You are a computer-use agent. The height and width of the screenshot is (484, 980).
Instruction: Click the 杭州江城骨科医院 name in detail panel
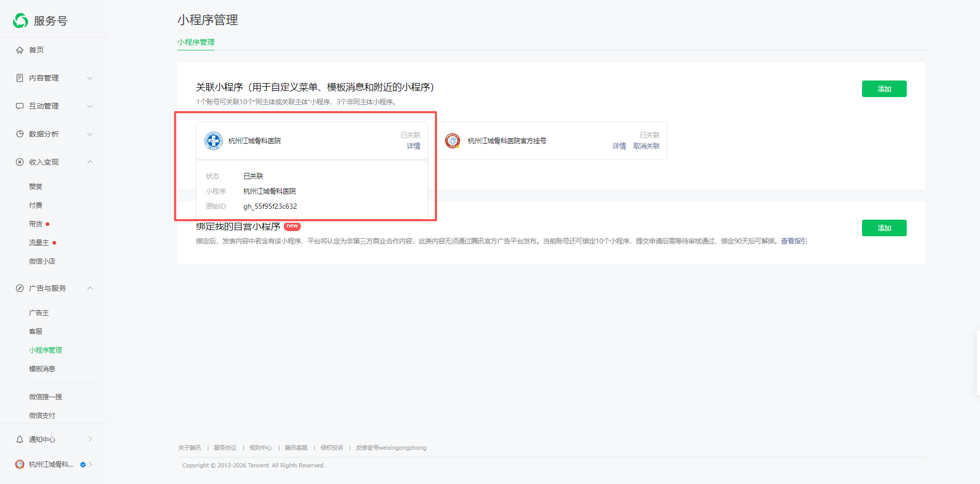tap(270, 191)
